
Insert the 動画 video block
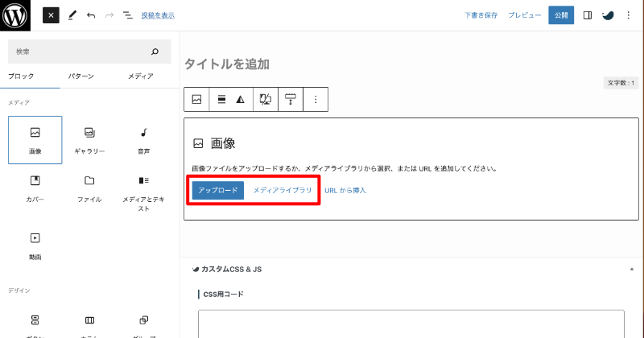[x=35, y=245]
